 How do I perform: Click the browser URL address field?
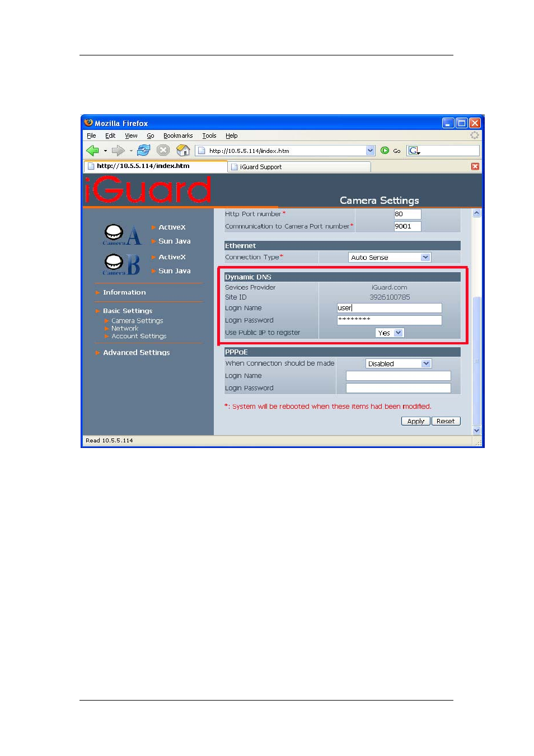[x=285, y=151]
